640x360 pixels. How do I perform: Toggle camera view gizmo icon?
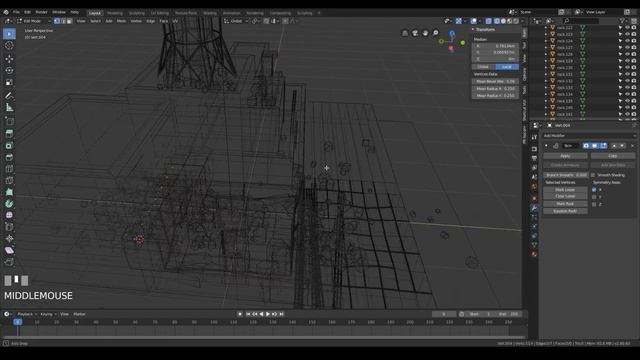tap(415, 33)
